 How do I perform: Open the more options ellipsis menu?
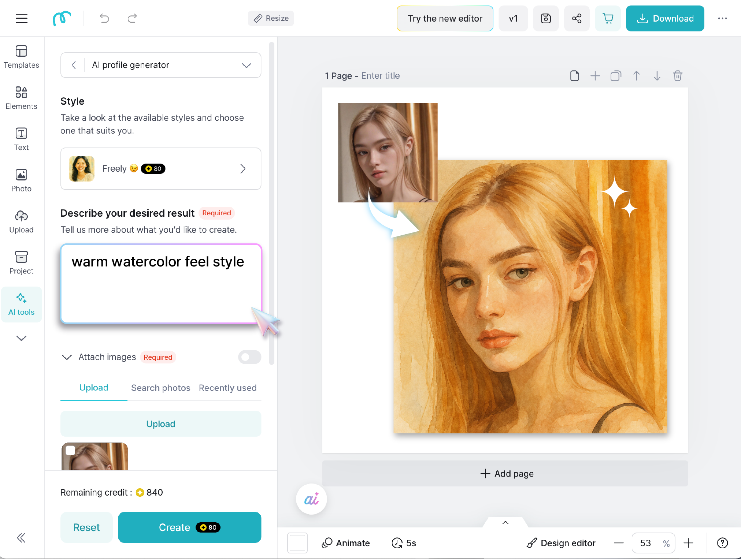click(722, 18)
